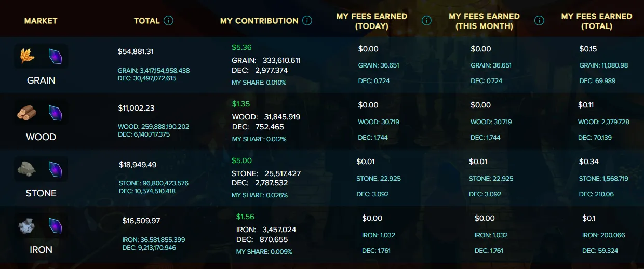Screen dimensions: 644x269
Task: Select the stone rock icon
Action: [27, 169]
